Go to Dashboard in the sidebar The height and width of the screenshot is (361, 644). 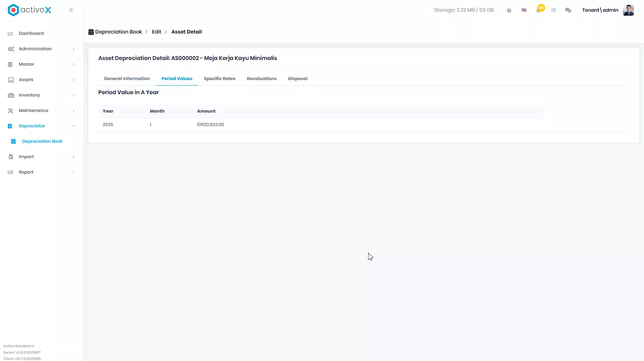click(31, 34)
